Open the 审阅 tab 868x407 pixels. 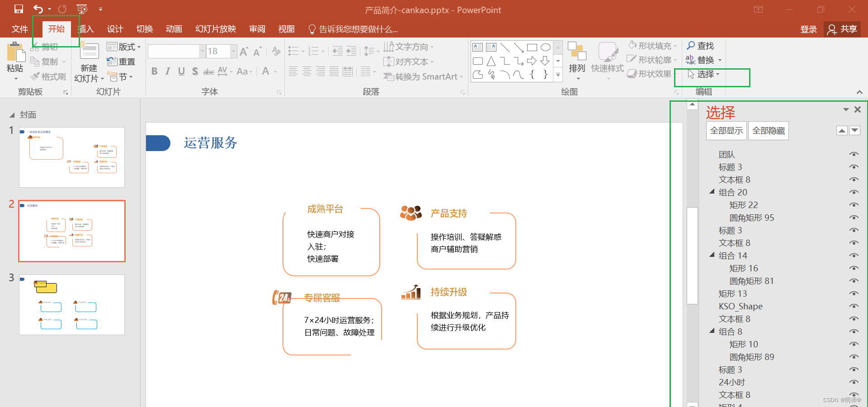tap(257, 29)
